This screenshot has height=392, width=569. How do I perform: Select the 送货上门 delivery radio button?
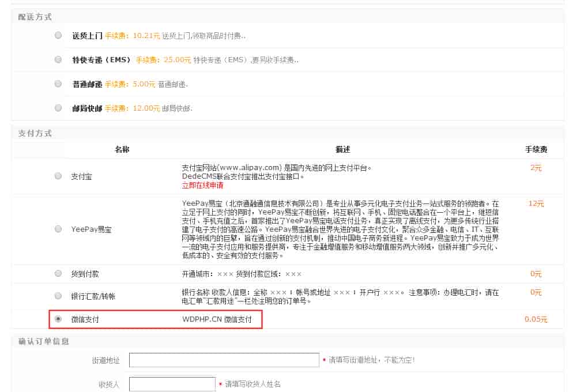[58, 35]
